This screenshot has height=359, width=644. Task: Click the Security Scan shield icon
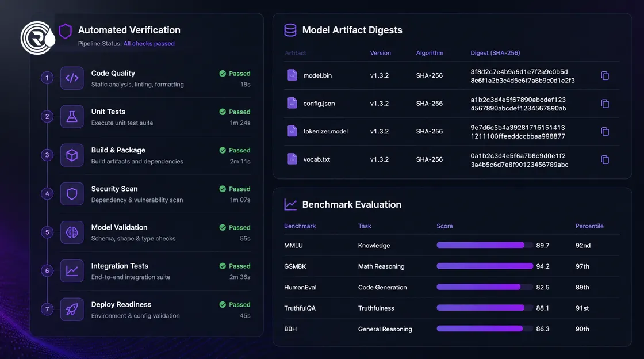pyautogui.click(x=72, y=194)
